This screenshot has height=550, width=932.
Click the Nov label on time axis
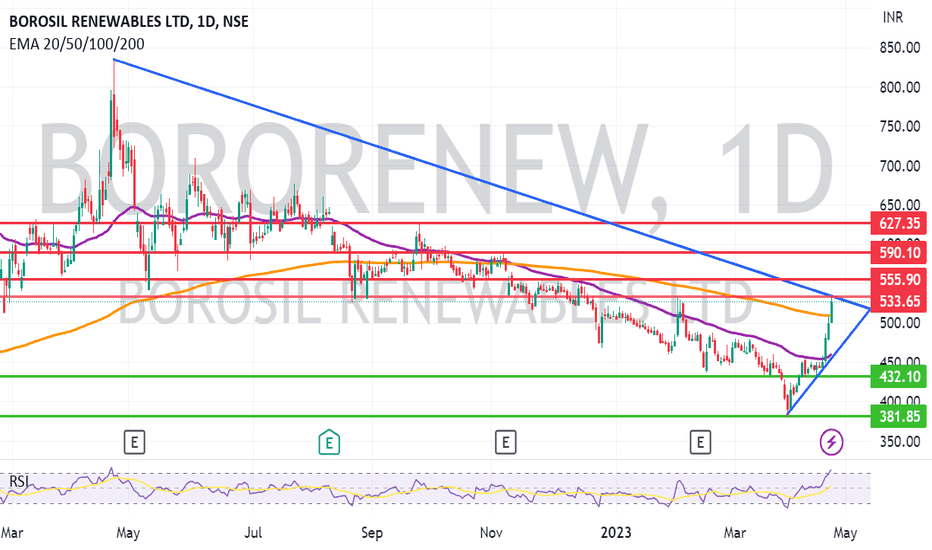(x=491, y=532)
